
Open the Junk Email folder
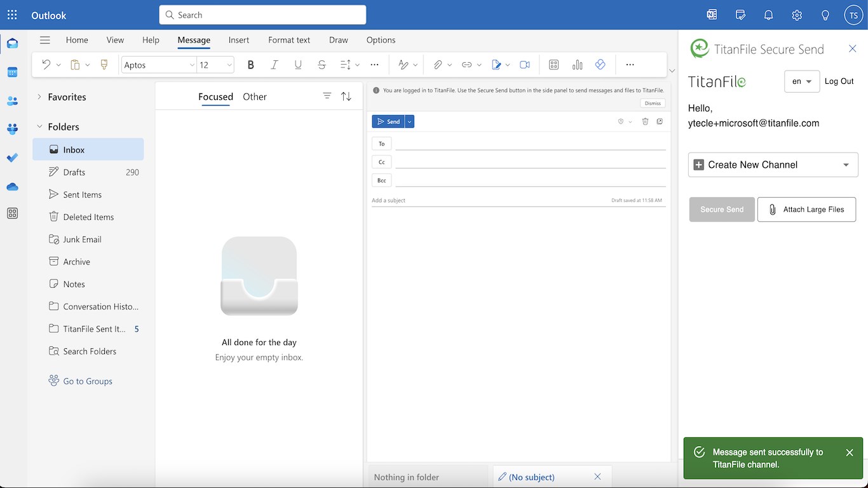pyautogui.click(x=88, y=240)
